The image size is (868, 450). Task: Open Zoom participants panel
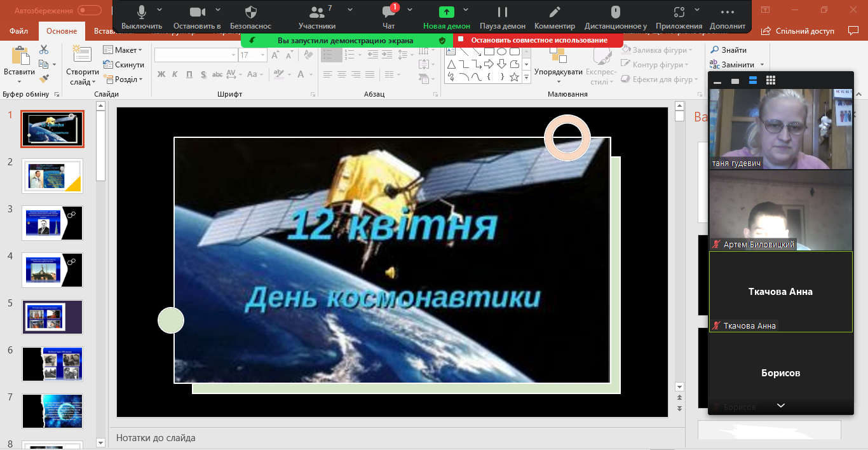pos(316,17)
